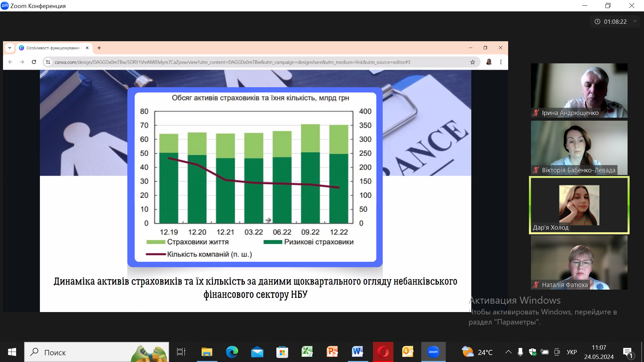Expand the meeting timer dropdown arrow

pyautogui.click(x=635, y=21)
